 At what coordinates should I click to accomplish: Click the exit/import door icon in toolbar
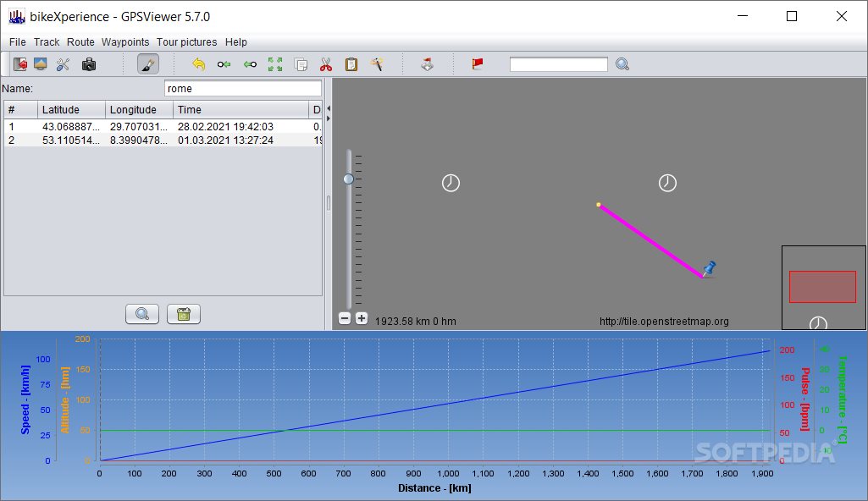click(x=20, y=64)
